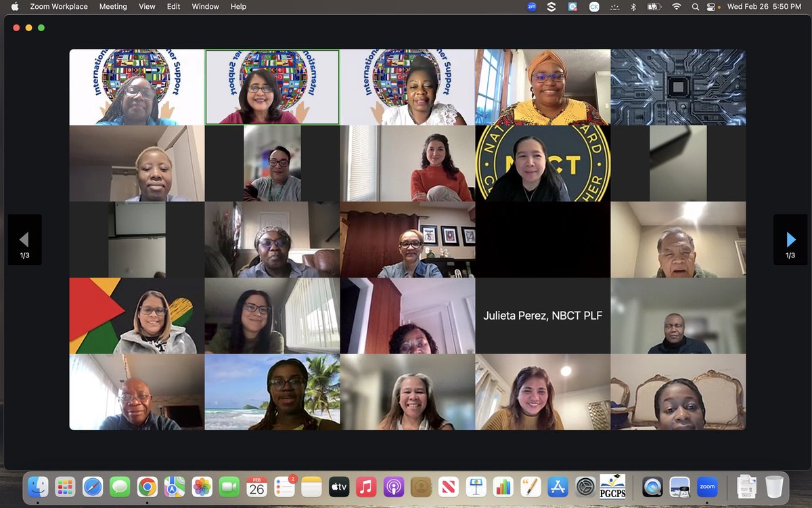Image resolution: width=812 pixels, height=508 pixels.
Task: Open the View menu
Action: coord(147,7)
